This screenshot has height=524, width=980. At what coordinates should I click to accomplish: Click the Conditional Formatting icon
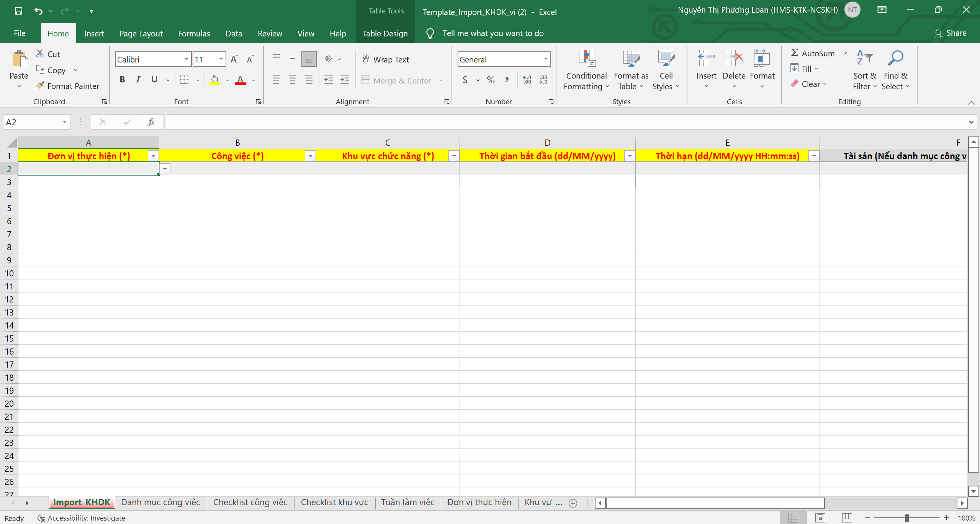[586, 59]
